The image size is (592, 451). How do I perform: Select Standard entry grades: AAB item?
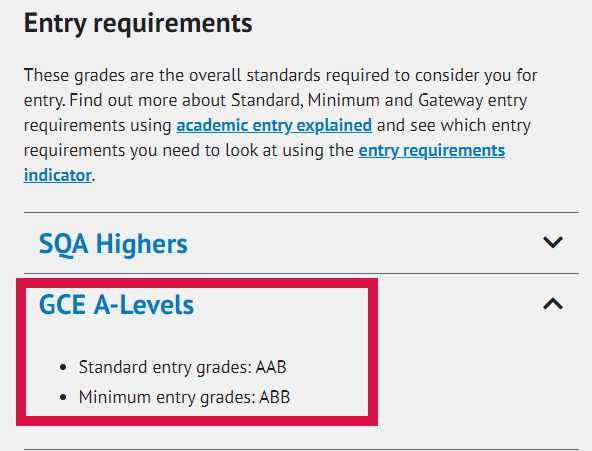tap(182, 367)
